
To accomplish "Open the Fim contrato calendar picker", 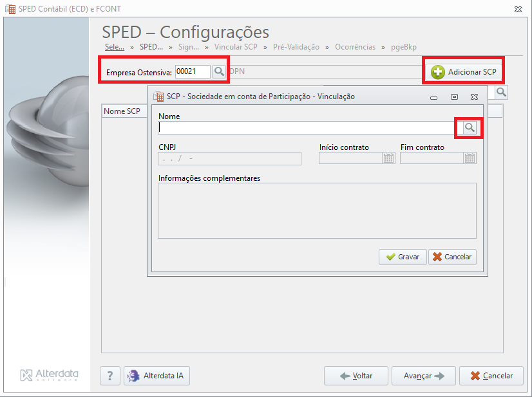I will pos(470,158).
